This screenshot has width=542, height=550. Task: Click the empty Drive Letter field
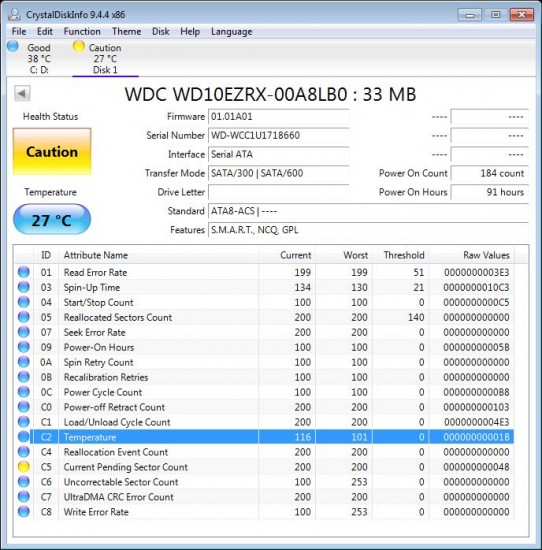(x=279, y=192)
